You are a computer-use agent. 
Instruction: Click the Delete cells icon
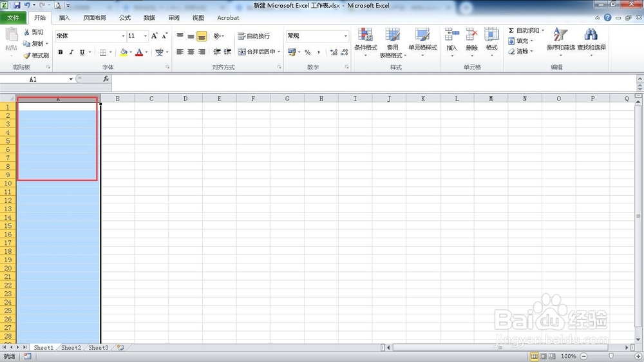(x=471, y=35)
